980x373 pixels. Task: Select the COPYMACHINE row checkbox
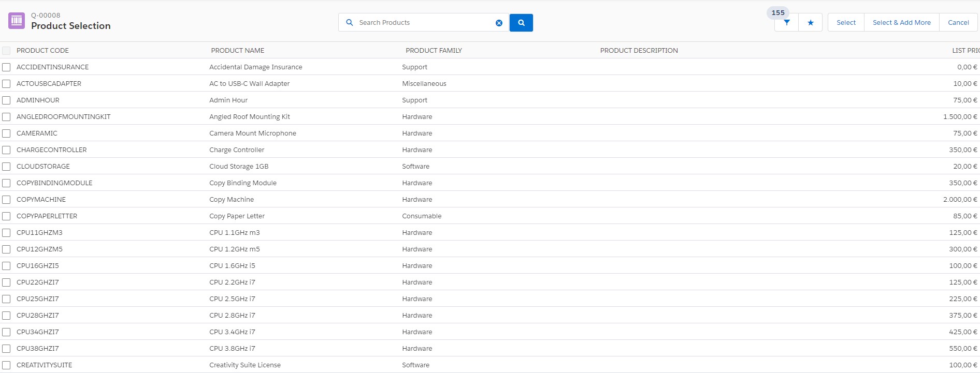pos(6,200)
